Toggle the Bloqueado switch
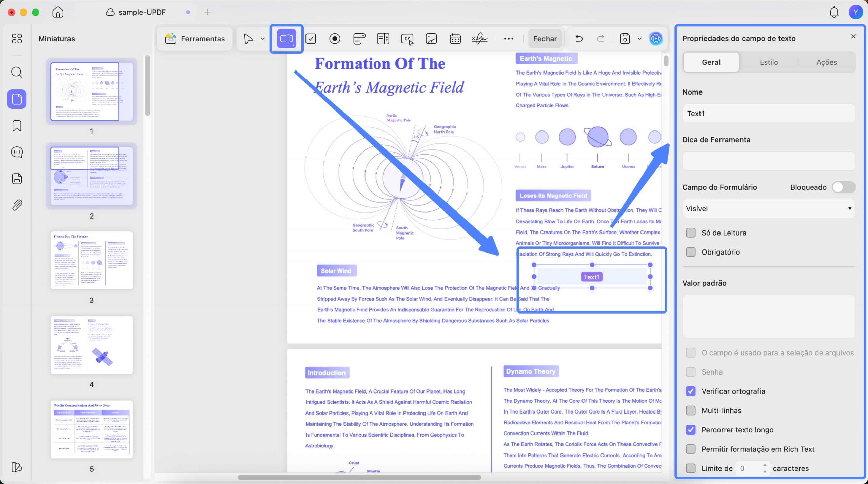The image size is (868, 484). (x=844, y=187)
